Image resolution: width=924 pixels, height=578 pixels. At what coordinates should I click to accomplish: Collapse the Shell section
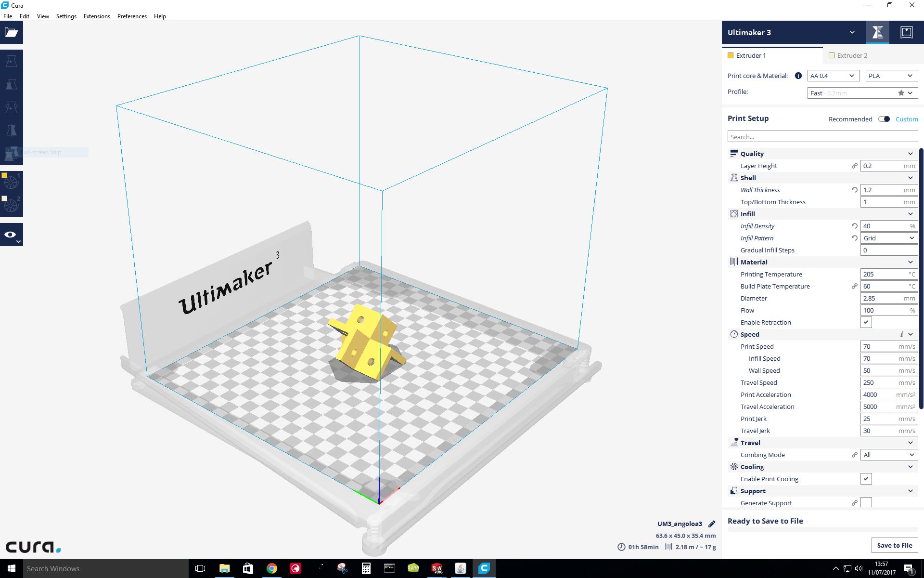click(822, 178)
